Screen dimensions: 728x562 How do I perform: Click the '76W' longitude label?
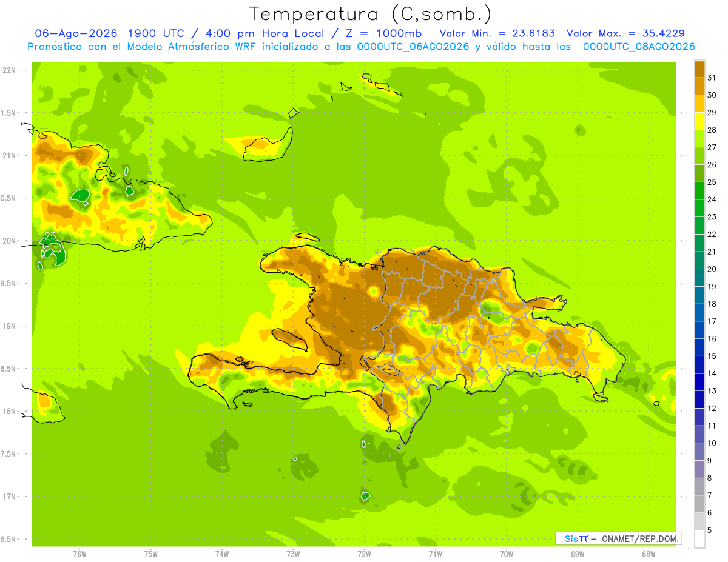(x=79, y=554)
